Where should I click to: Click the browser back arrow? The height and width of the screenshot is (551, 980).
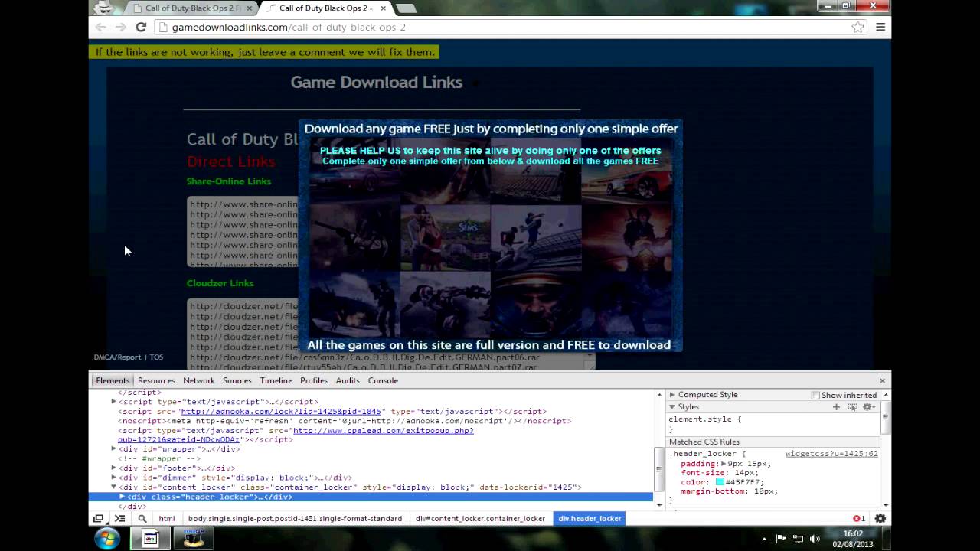[101, 27]
